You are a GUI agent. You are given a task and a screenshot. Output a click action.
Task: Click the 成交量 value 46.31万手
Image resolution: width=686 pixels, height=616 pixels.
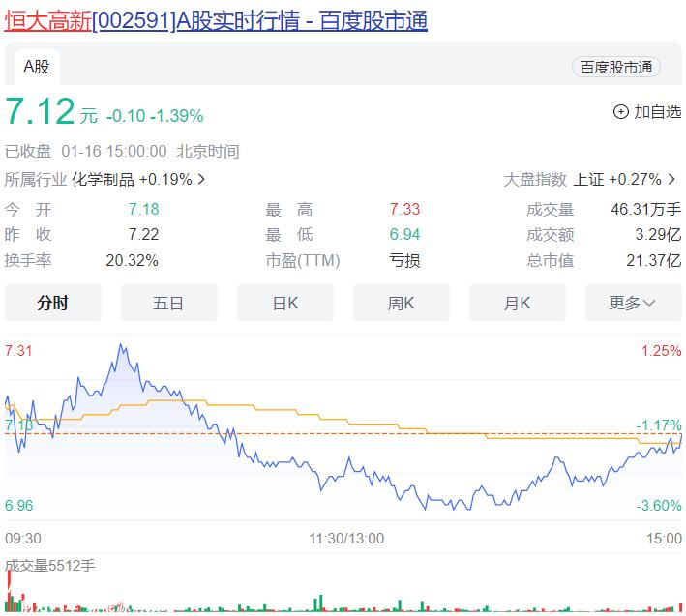pos(646,210)
